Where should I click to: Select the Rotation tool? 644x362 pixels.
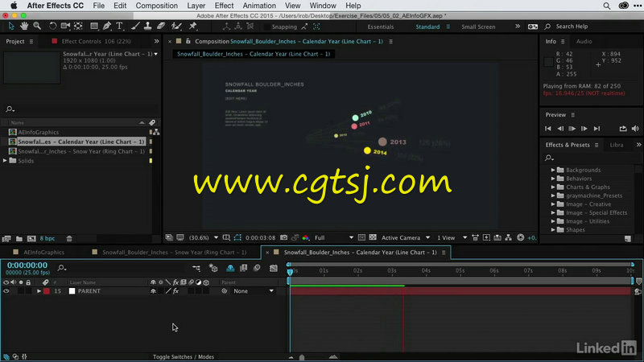pos(52,27)
